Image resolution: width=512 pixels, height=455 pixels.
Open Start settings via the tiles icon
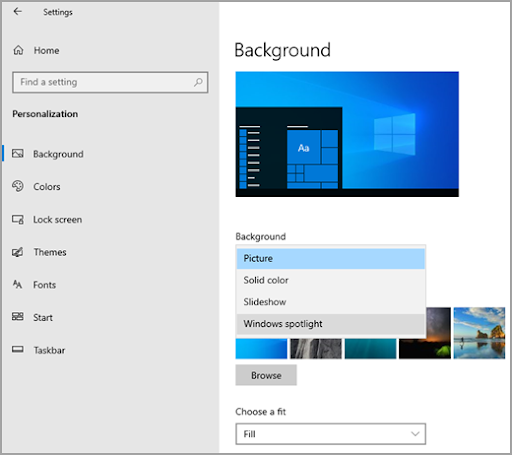tap(18, 316)
